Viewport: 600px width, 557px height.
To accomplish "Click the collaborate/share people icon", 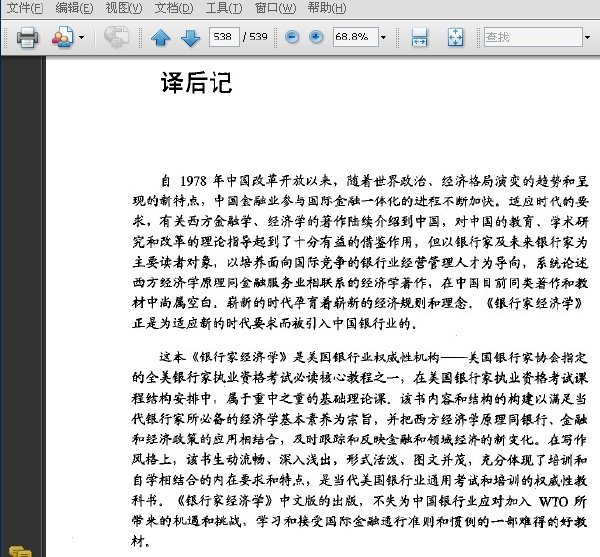I will click(x=63, y=37).
